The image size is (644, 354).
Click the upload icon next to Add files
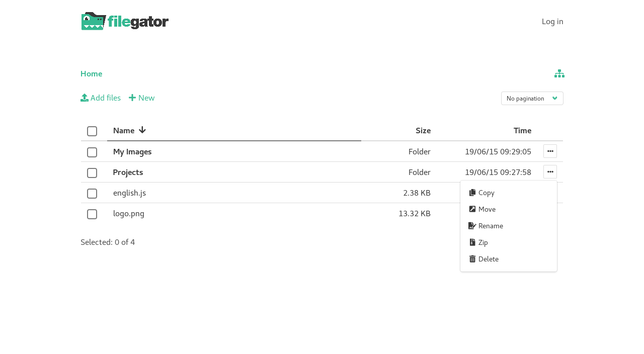(x=84, y=97)
